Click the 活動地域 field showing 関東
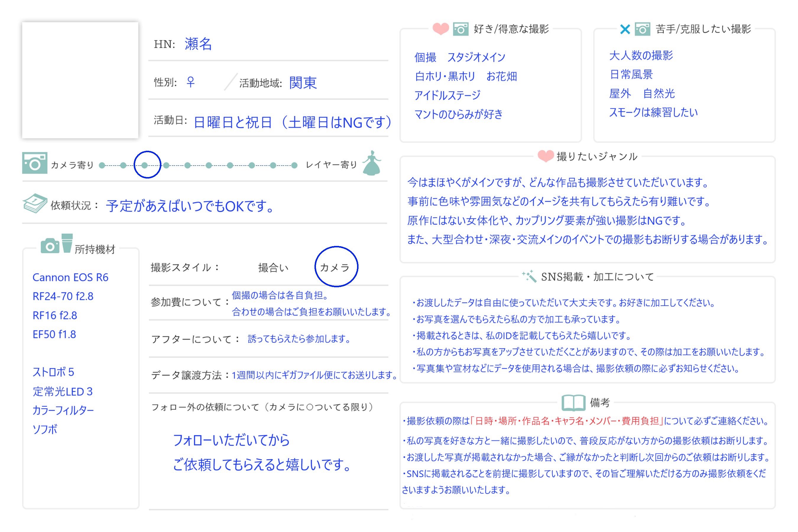 point(303,82)
